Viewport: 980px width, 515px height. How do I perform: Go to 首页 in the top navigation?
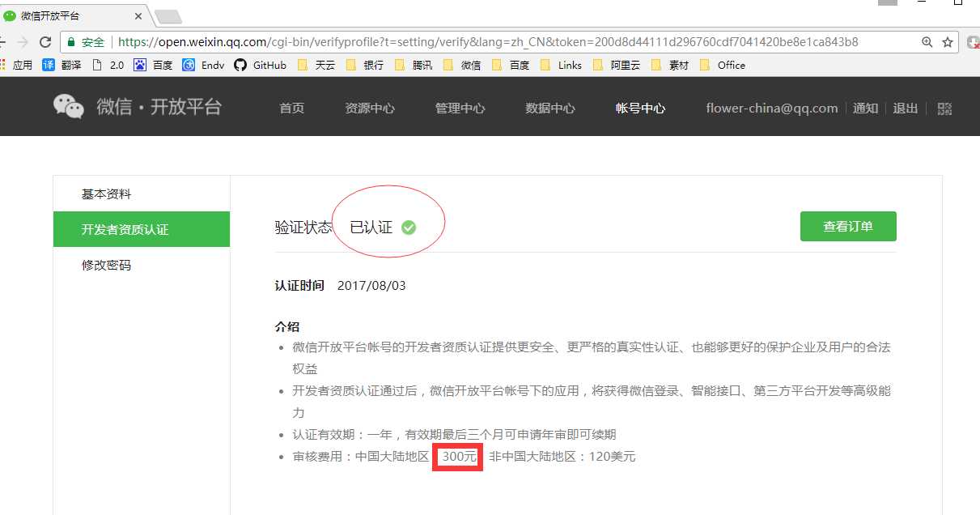coord(292,108)
